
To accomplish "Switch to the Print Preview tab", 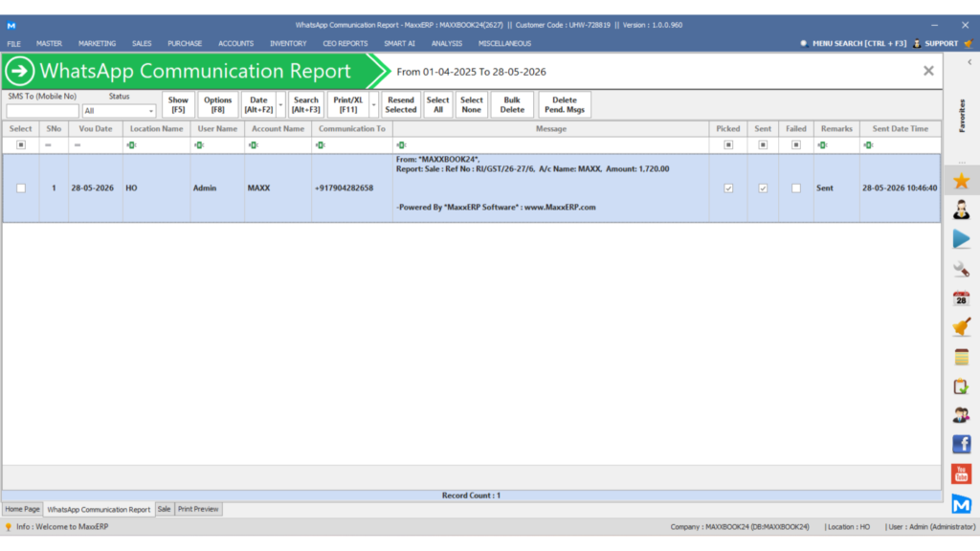I will coord(198,509).
